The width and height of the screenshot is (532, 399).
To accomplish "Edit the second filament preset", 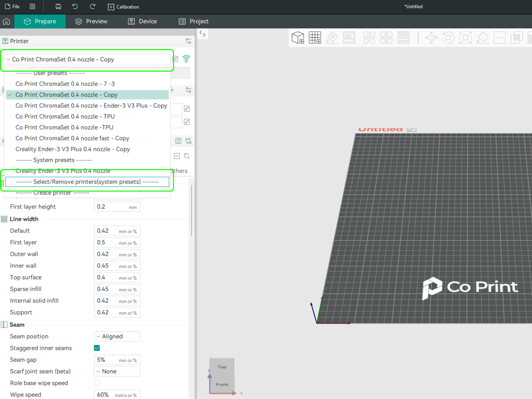I will [187, 122].
